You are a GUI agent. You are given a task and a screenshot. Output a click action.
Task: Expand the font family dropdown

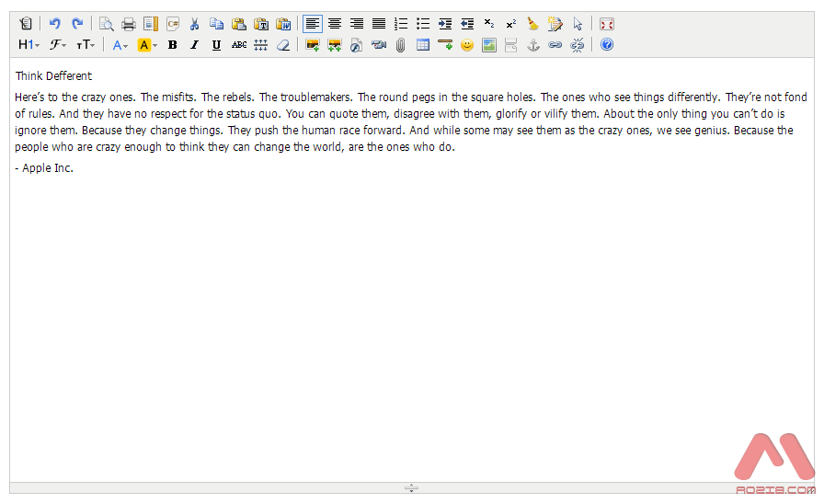pos(57,44)
